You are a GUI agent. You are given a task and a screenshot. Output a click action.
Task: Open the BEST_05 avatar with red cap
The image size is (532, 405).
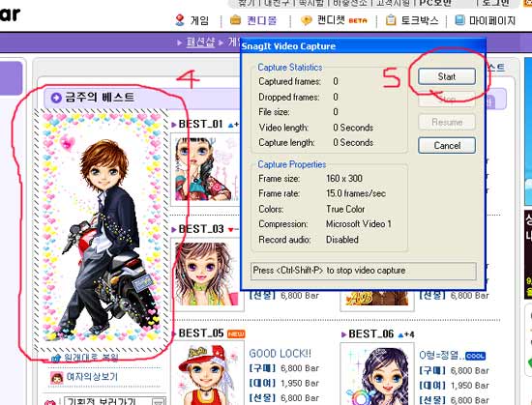(207, 374)
